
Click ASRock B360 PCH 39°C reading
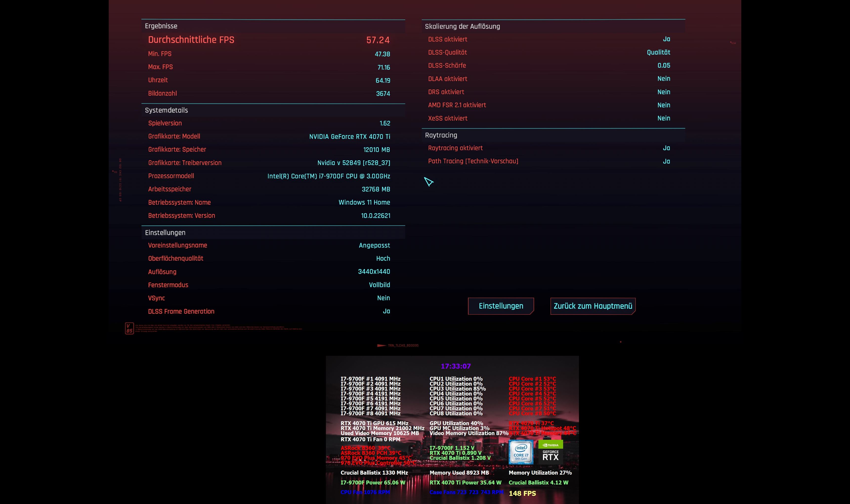371,453
